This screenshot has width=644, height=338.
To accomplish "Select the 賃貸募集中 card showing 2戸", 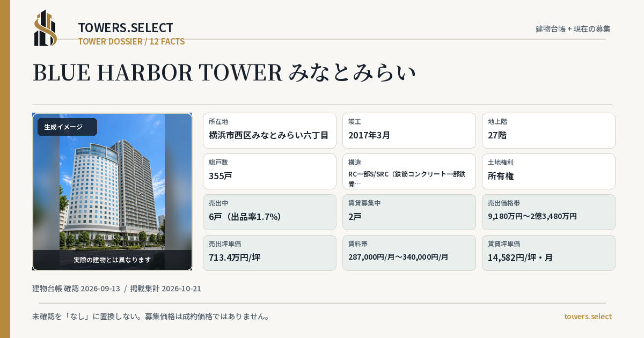I will [x=409, y=212].
